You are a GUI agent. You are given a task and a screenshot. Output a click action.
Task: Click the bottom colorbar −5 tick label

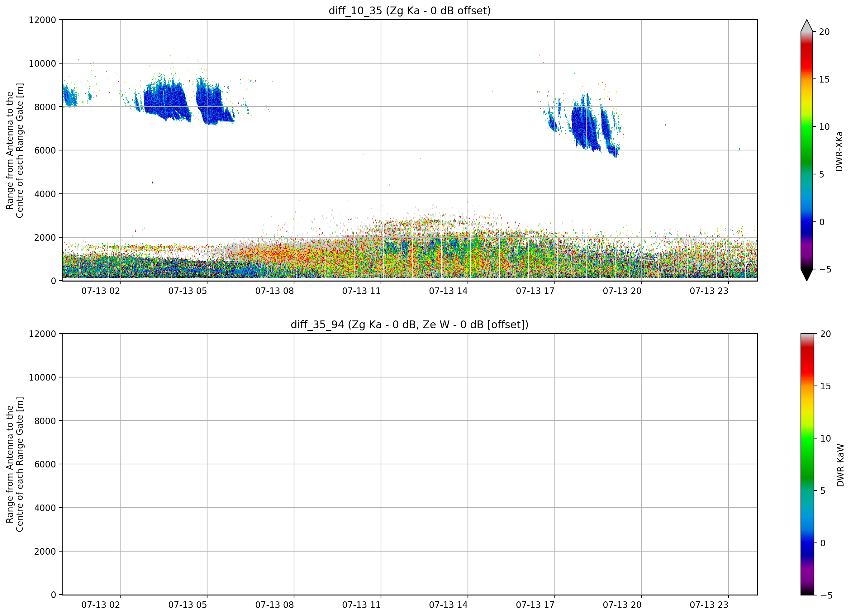click(825, 595)
